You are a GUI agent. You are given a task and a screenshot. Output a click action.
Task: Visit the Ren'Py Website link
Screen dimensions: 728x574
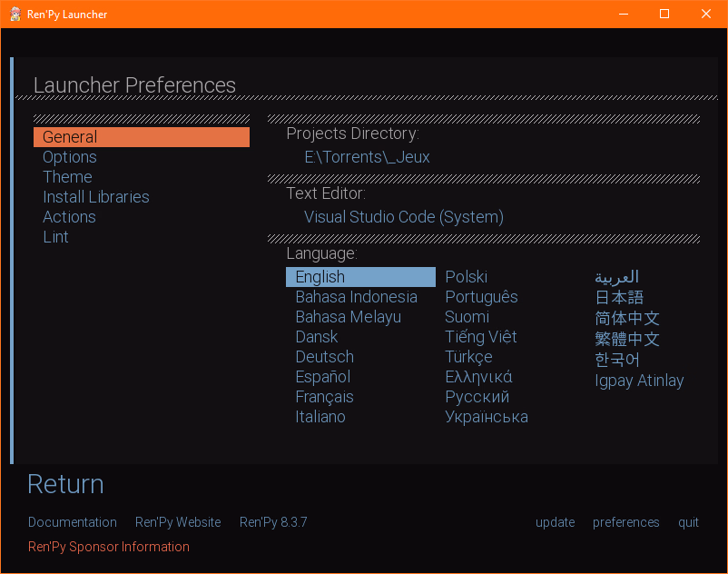tap(178, 522)
